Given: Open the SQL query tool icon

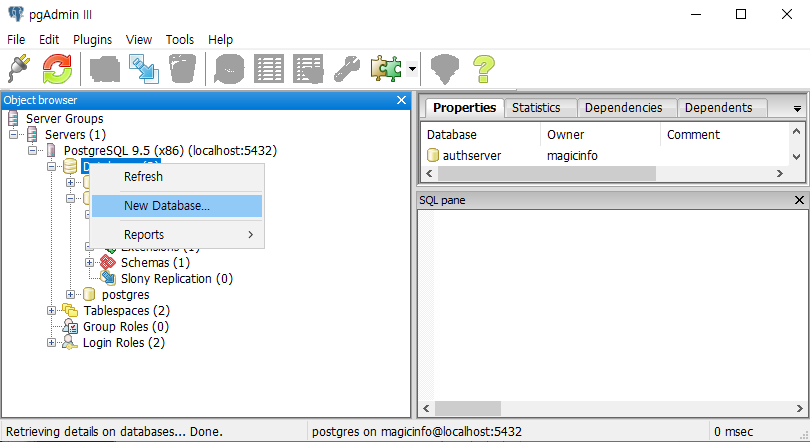Looking at the screenshot, I should (x=229, y=69).
